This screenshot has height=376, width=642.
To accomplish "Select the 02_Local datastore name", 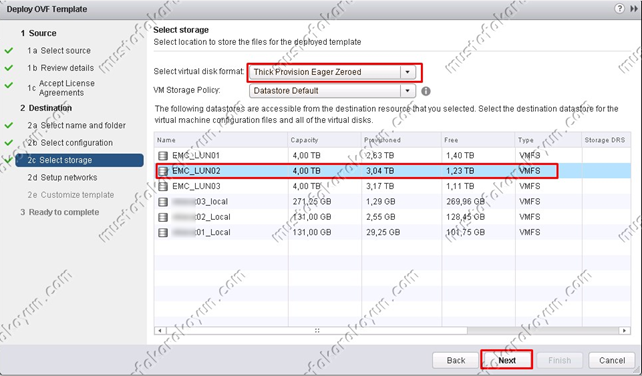I will 201,217.
